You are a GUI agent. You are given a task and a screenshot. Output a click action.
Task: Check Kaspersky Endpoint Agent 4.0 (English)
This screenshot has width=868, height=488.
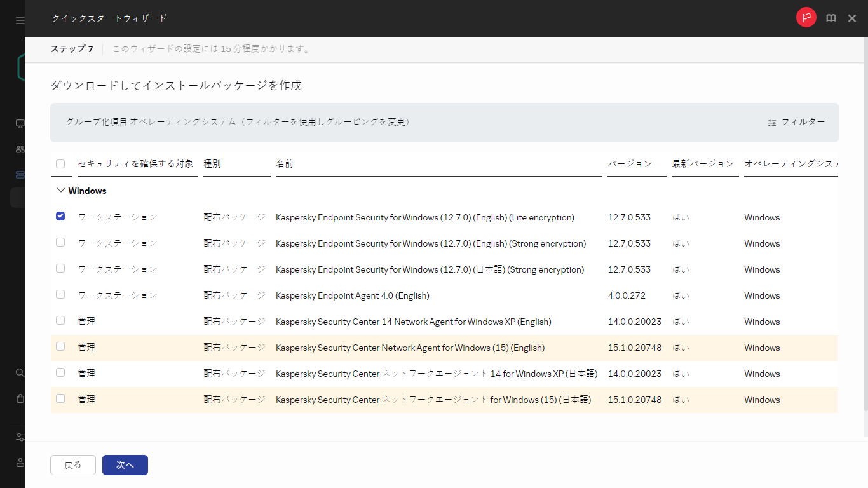(60, 294)
